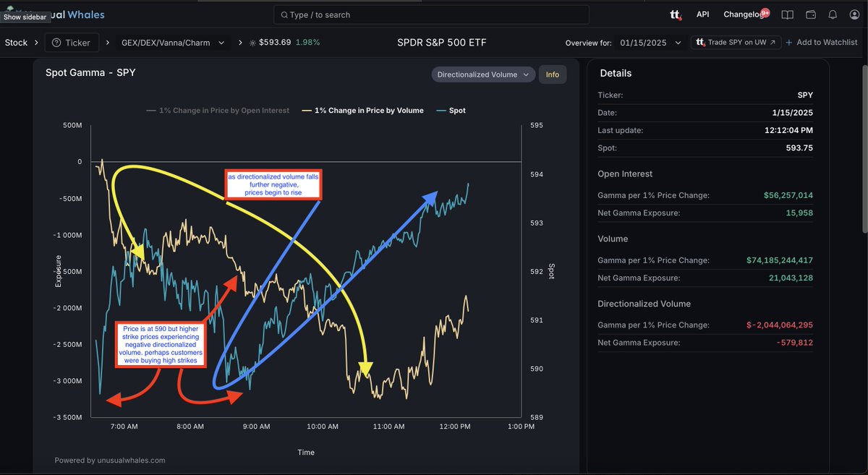The height and width of the screenshot is (475, 868).
Task: Click the Open Interest section heading
Action: click(x=625, y=174)
